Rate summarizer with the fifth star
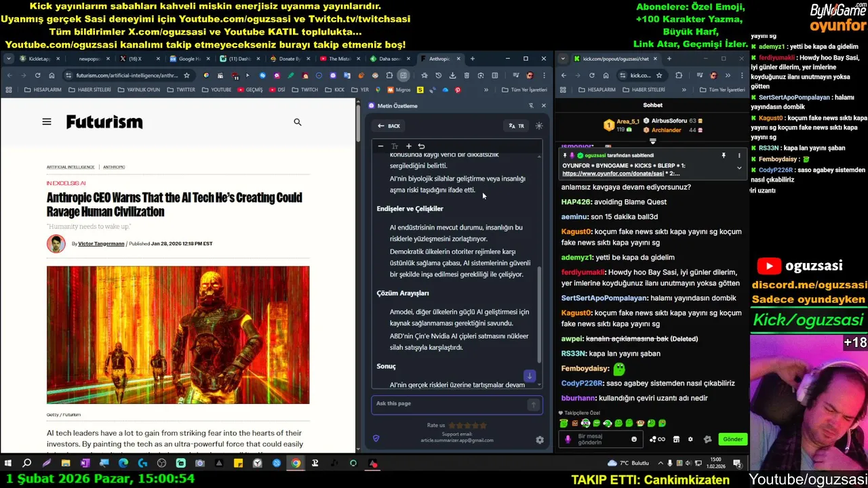This screenshot has width=868, height=488. [x=484, y=425]
